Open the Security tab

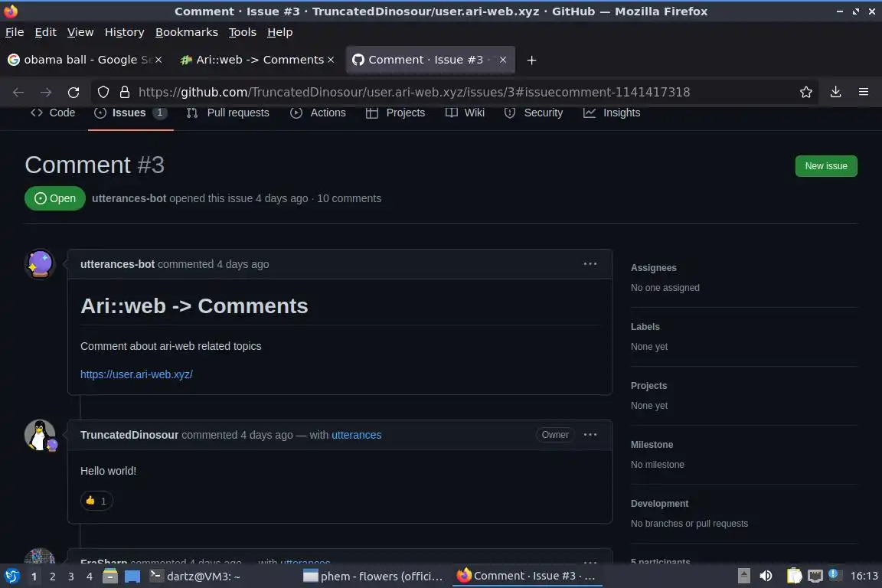point(533,113)
